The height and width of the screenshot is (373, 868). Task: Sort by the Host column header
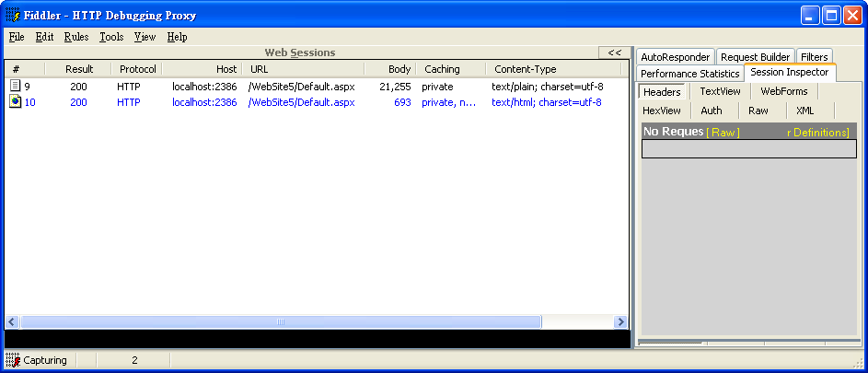[203, 69]
